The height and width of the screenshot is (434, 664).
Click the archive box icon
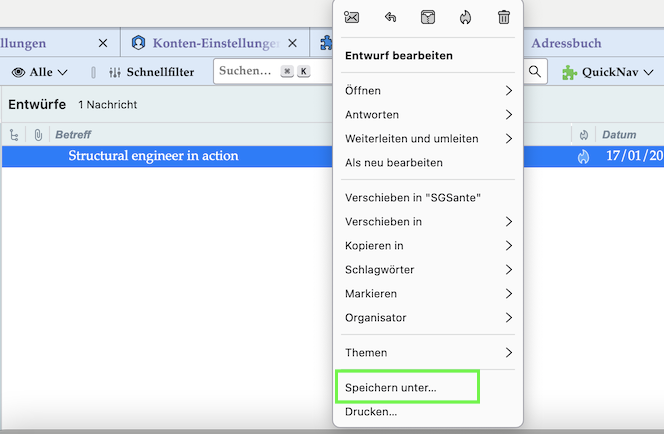[x=427, y=17]
